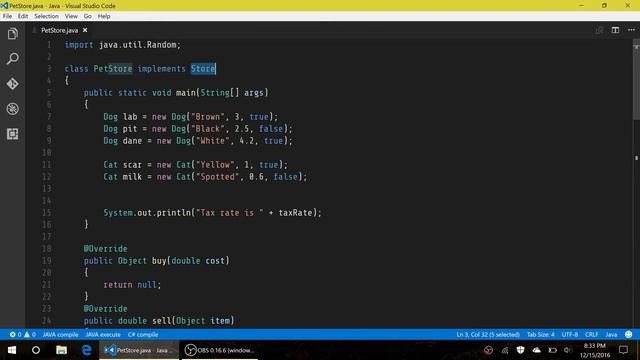Select the PetStore.java tab
The width and height of the screenshot is (640, 360).
click(60, 30)
